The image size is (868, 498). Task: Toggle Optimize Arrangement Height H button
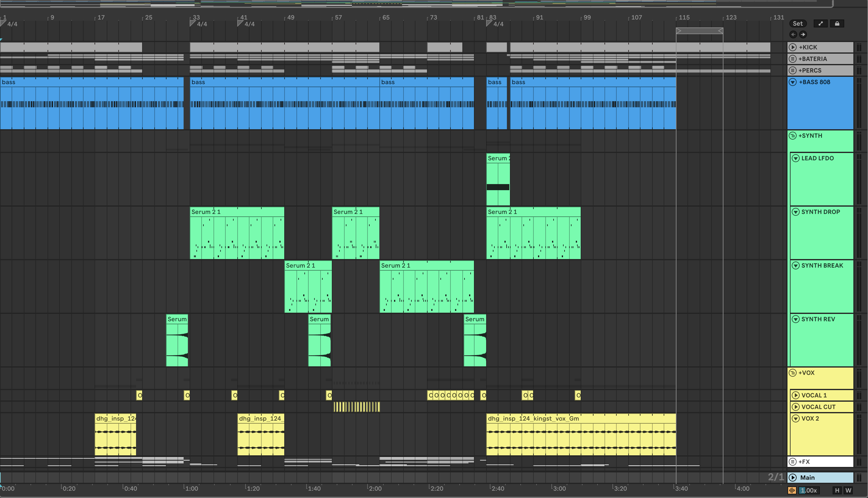coord(837,490)
